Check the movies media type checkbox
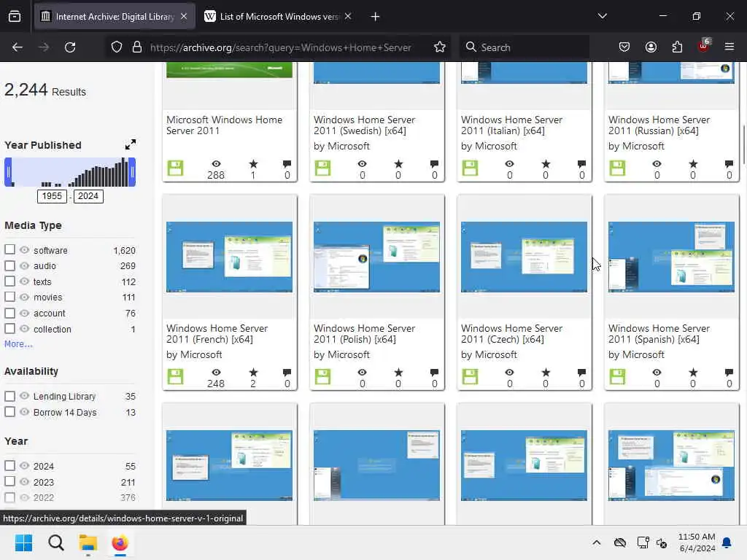The image size is (747, 560). pos(9,297)
